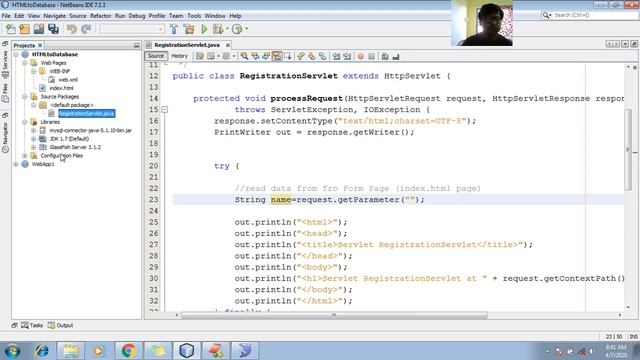Click the Undo toolbar icon

(x=72, y=29)
